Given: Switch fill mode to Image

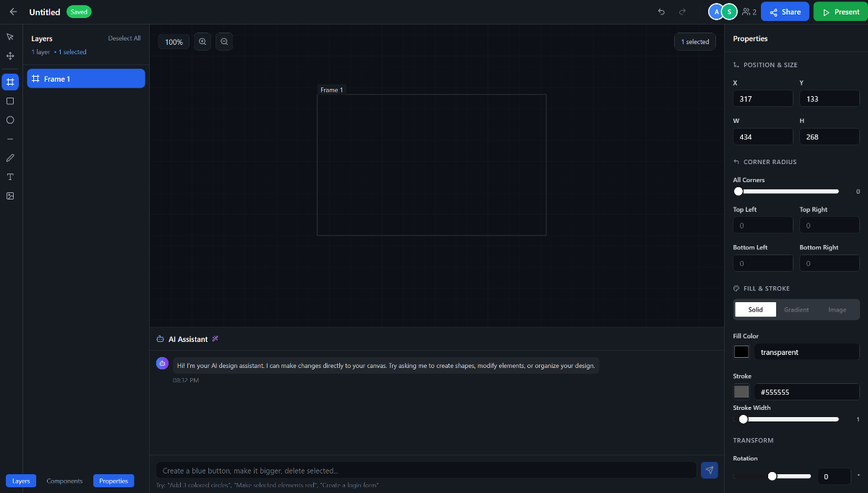Looking at the screenshot, I should point(837,309).
